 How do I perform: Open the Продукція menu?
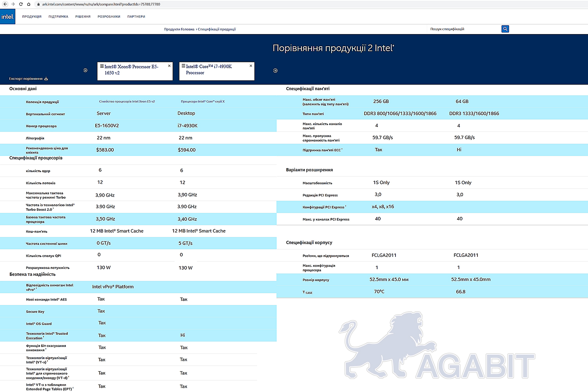(32, 17)
